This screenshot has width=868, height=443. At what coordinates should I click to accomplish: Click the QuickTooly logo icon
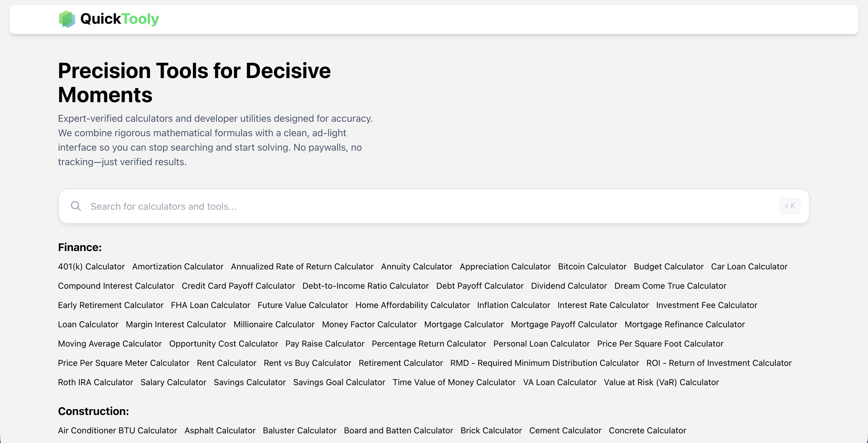tap(68, 19)
